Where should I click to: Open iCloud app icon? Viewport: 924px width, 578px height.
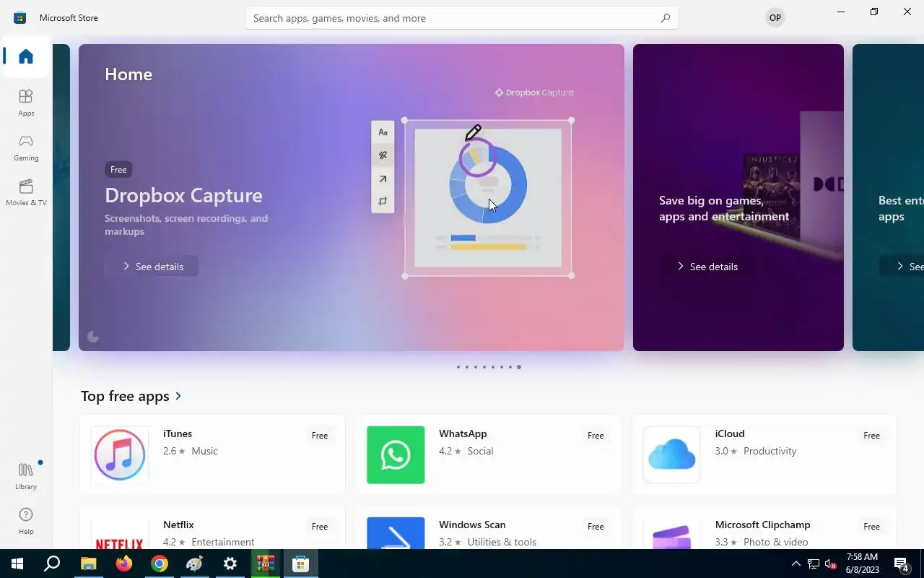671,454
